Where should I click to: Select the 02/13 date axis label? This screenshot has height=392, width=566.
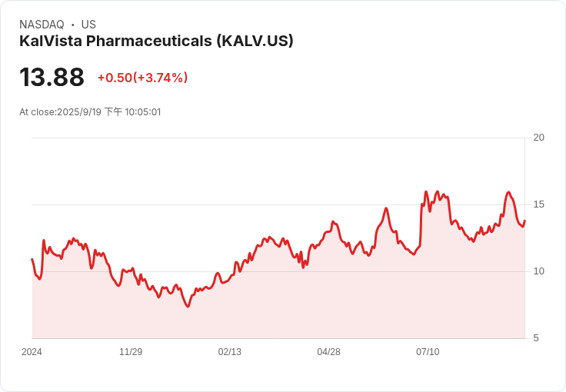230,352
